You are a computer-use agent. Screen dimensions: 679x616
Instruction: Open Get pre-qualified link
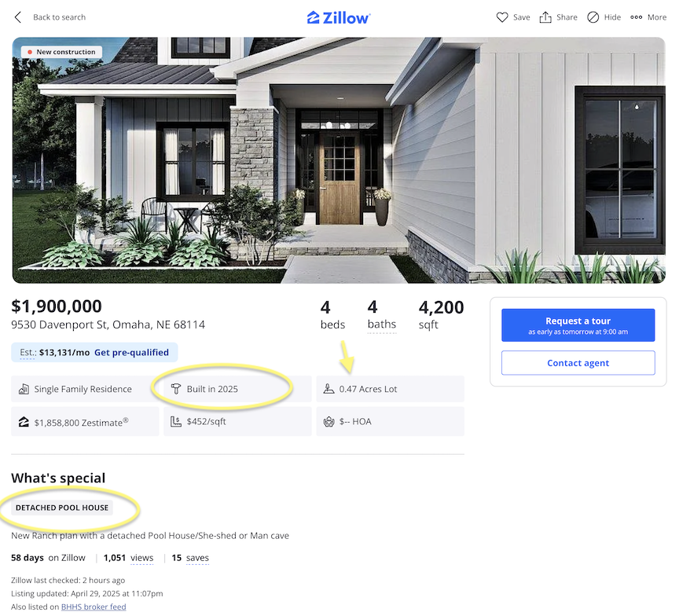click(x=131, y=352)
